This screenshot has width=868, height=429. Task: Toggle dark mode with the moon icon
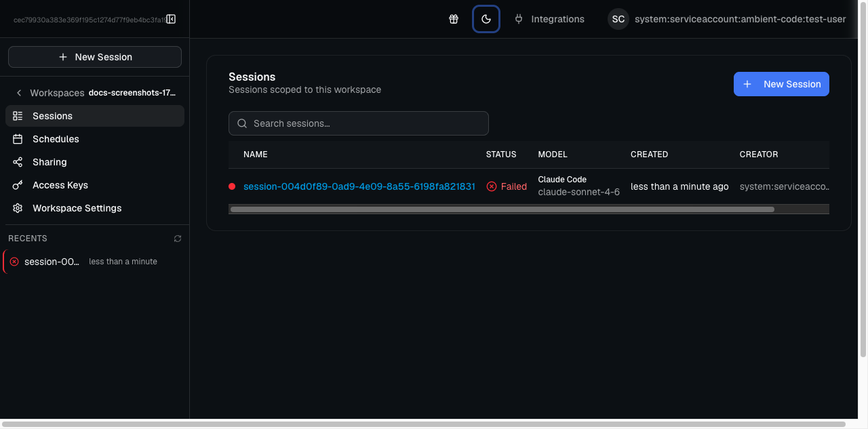point(486,19)
